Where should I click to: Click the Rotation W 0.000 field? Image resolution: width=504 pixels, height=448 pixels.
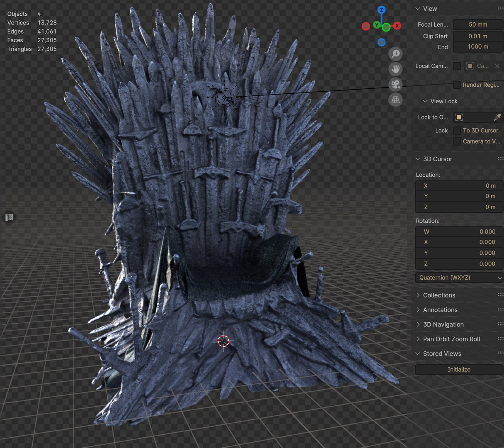coord(459,231)
